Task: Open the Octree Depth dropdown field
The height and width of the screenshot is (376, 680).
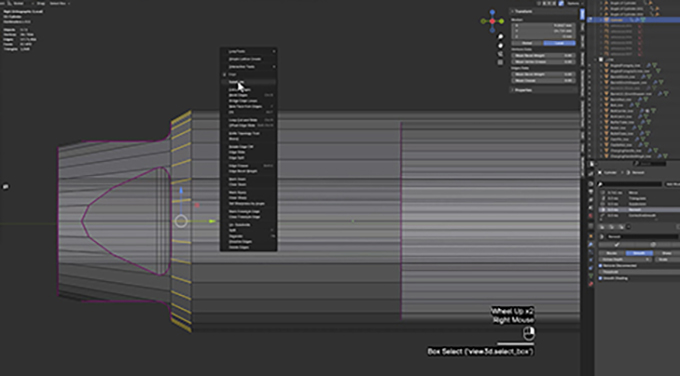Action: (x=625, y=259)
